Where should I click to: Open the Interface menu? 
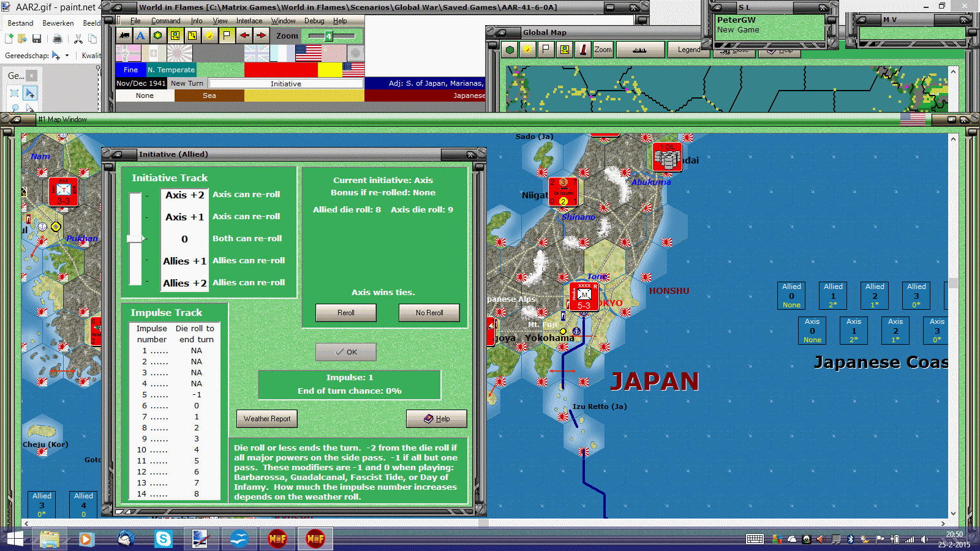[x=249, y=21]
